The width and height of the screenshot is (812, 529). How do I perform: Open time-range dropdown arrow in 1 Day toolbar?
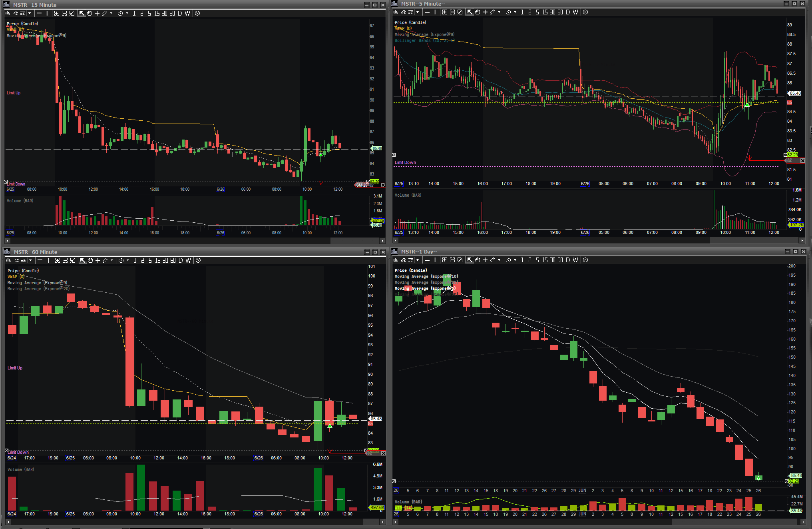515,260
